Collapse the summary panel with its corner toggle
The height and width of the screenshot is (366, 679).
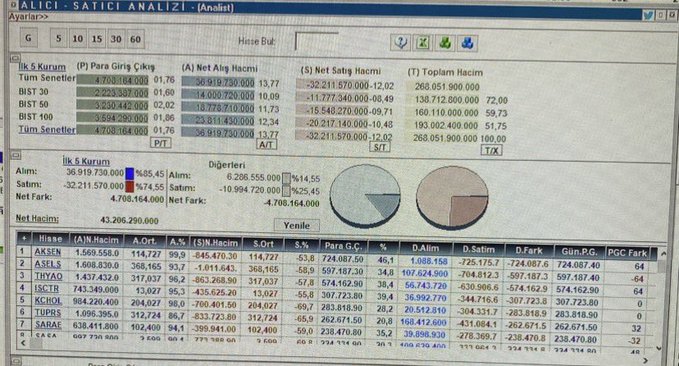click(15, 58)
